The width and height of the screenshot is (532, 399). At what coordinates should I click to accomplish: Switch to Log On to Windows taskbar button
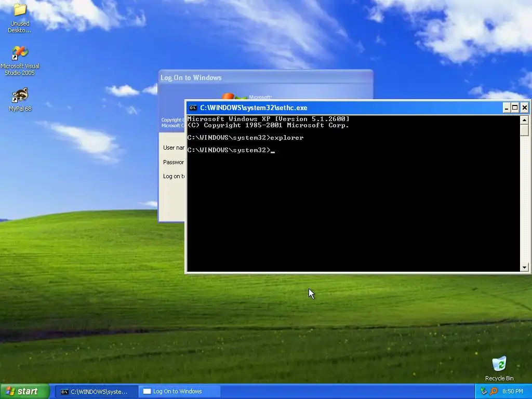[179, 392]
